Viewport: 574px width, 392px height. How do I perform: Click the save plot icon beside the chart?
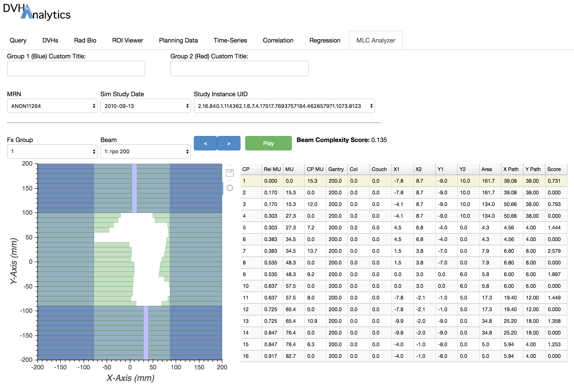(230, 173)
